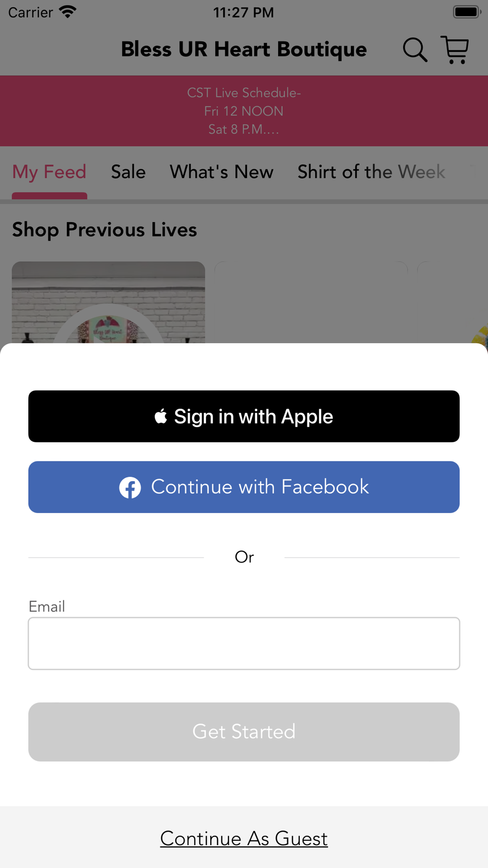The height and width of the screenshot is (868, 488).
Task: Tap the Facebook logo icon
Action: (x=130, y=487)
